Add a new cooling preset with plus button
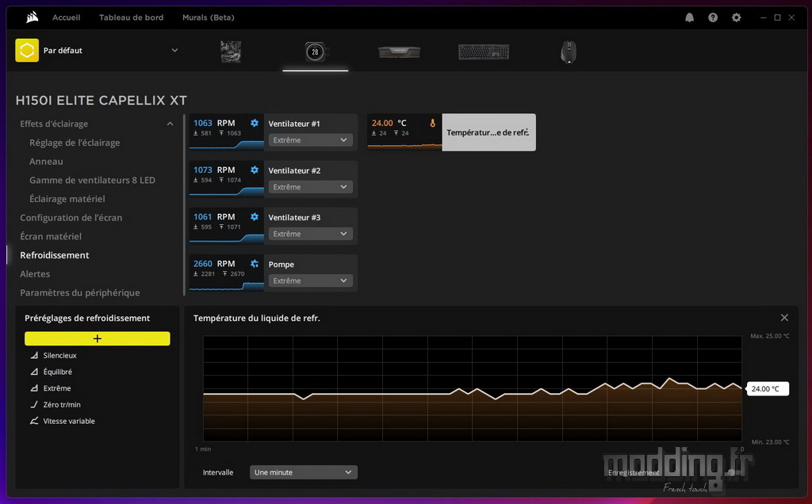 pos(98,338)
